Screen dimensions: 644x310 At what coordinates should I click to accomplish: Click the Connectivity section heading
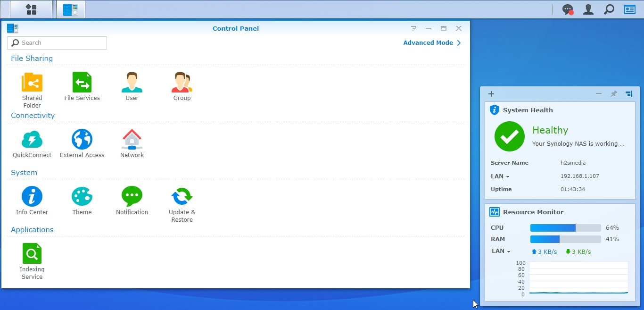[x=33, y=116]
